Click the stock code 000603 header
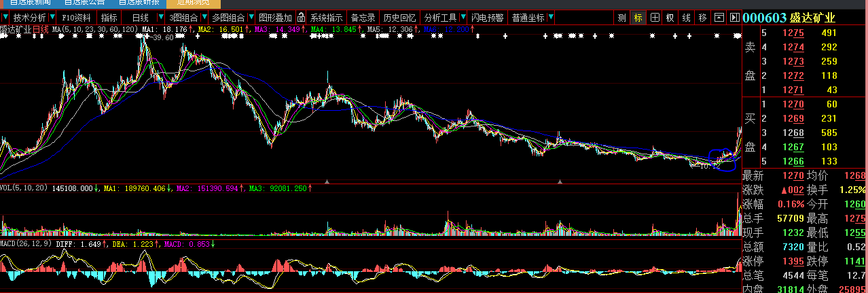 pos(764,18)
